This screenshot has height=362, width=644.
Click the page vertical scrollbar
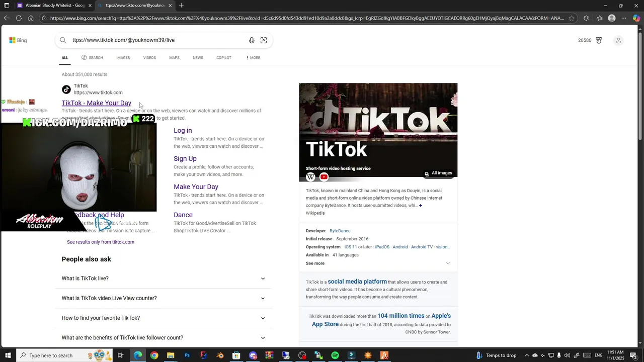(640, 85)
